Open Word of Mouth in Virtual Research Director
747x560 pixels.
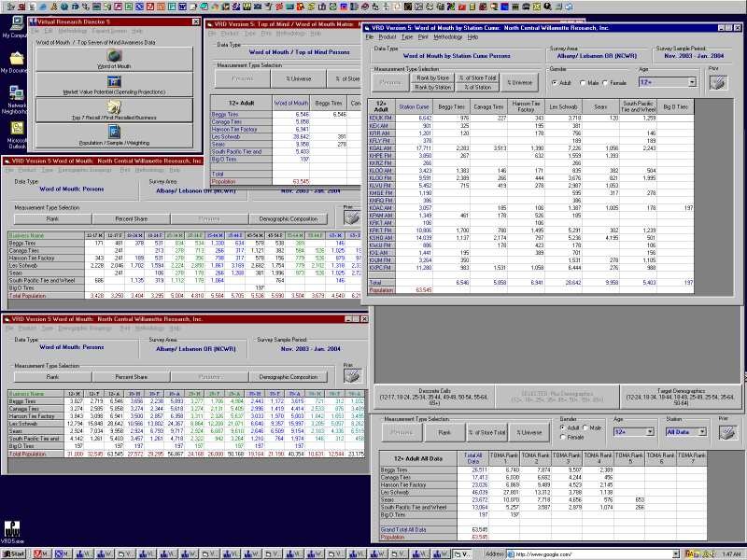pos(114,59)
